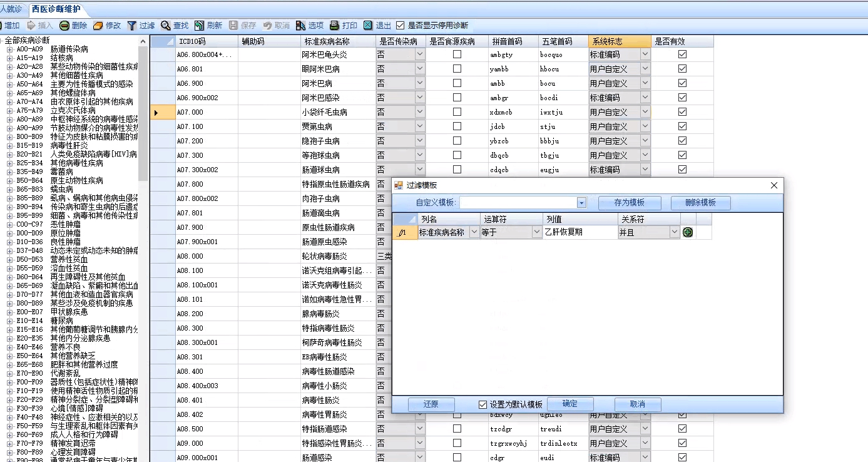Click the 存为模板 button

coord(630,203)
